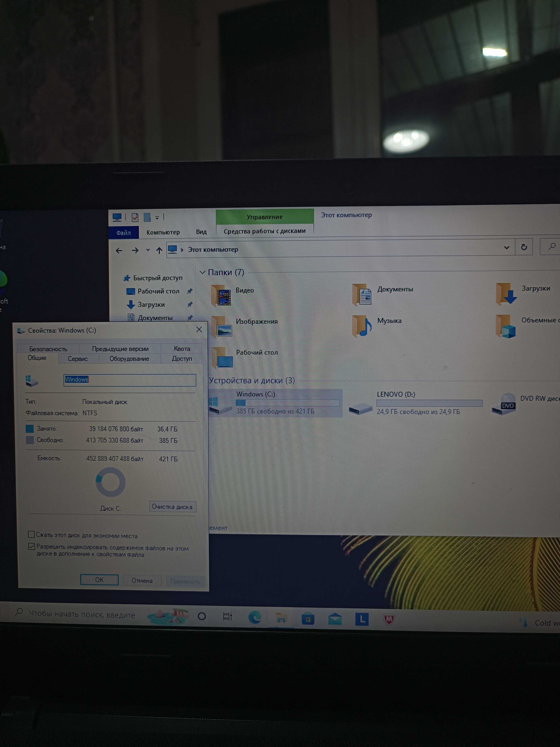
Task: Click the Устройства и диски (3) header
Action: [252, 381]
